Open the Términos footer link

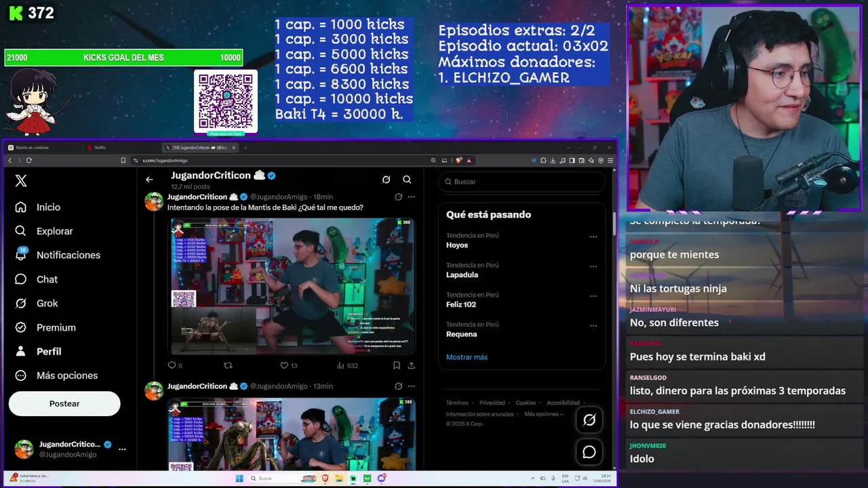pyautogui.click(x=457, y=403)
